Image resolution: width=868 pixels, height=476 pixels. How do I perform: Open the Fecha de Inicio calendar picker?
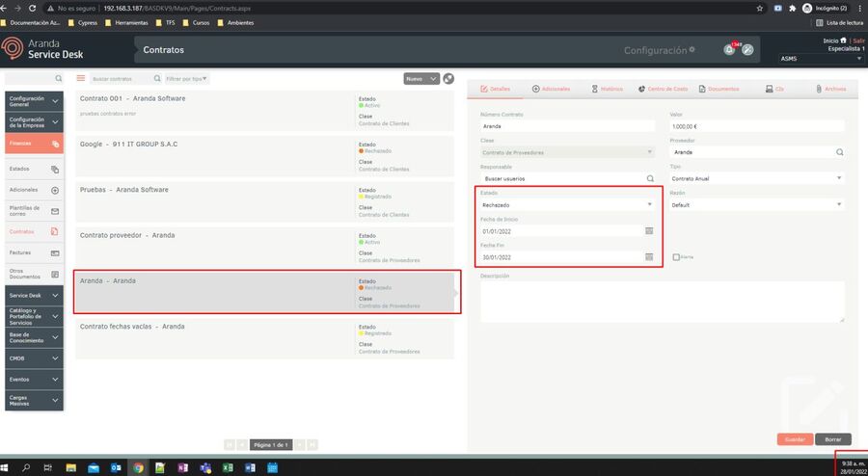649,231
